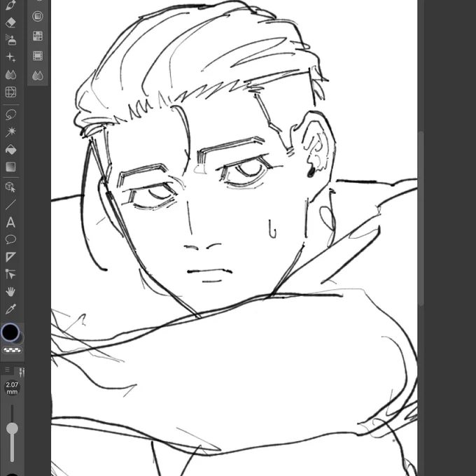
Task: Select the Gradient tool
Action: [10, 167]
